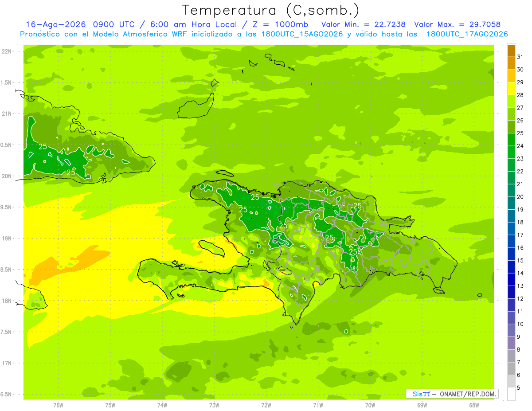Click the color scale label '12'

tap(520, 298)
